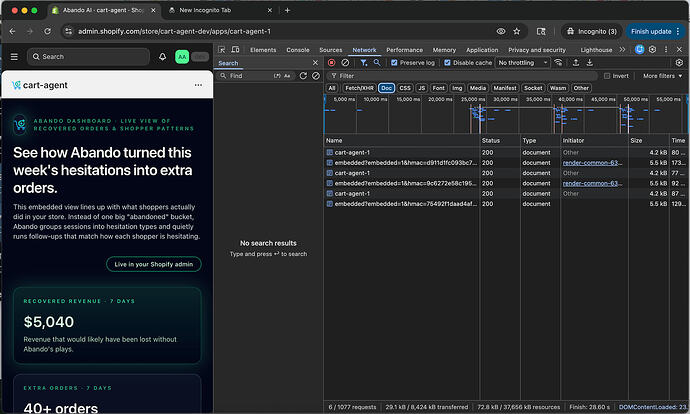Open network conditions wifi icon
The width and height of the screenshot is (690, 414).
pyautogui.click(x=558, y=62)
